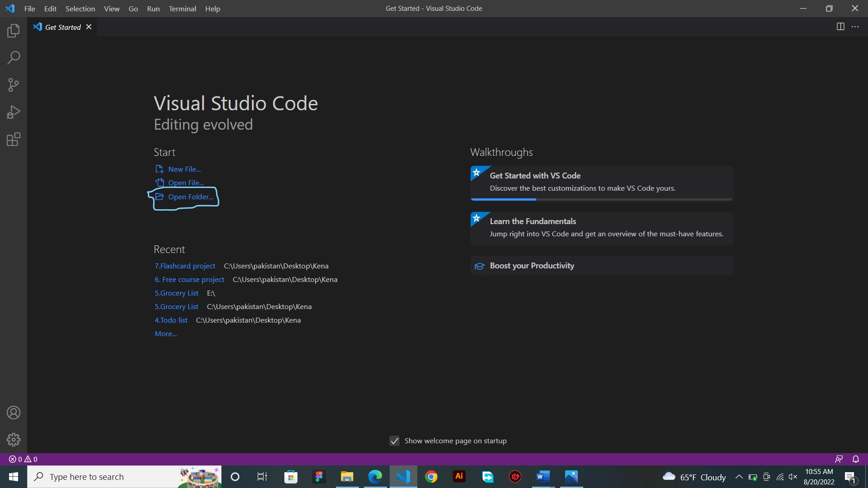Open the Extensions view icon
868x488 pixels.
pyautogui.click(x=14, y=139)
